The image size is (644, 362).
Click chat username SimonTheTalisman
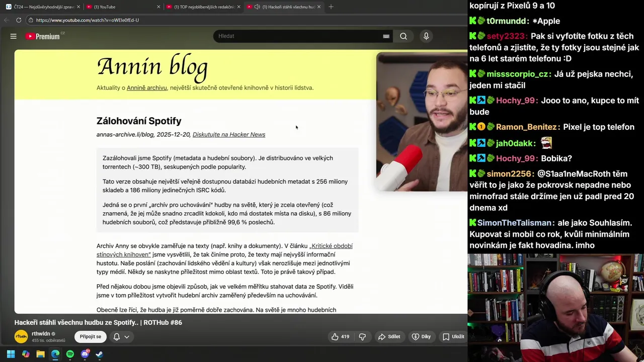(516, 223)
